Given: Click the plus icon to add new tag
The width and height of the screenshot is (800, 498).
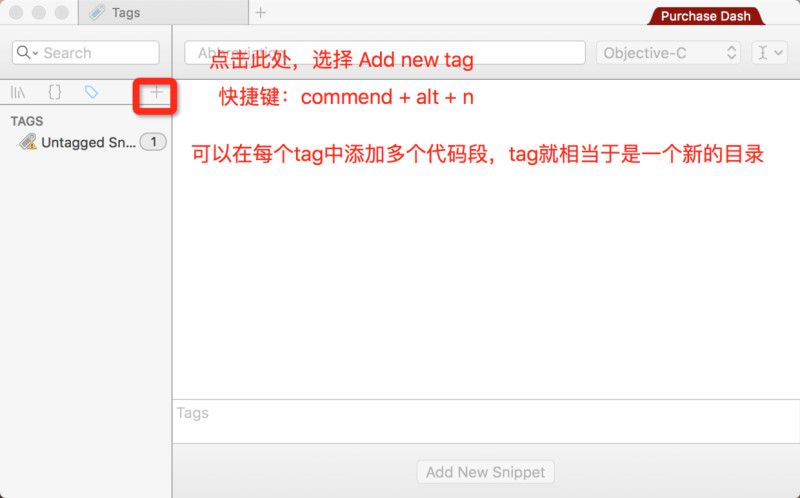Looking at the screenshot, I should [156, 92].
